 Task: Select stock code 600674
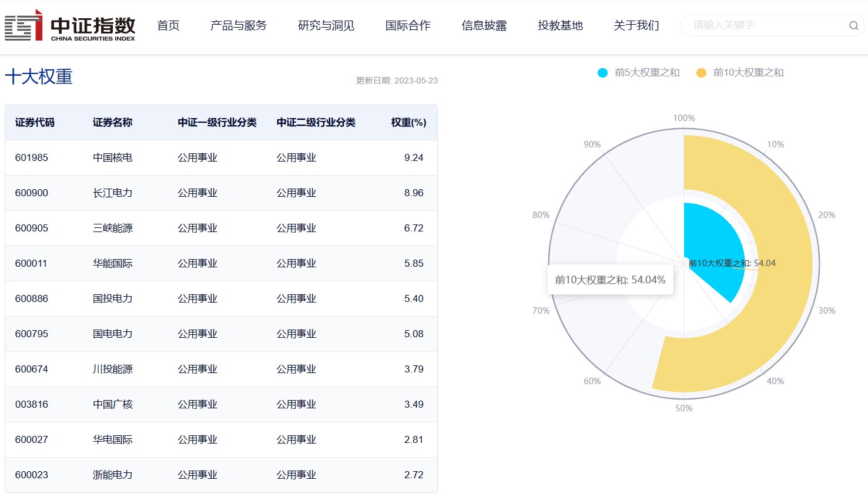(x=32, y=369)
